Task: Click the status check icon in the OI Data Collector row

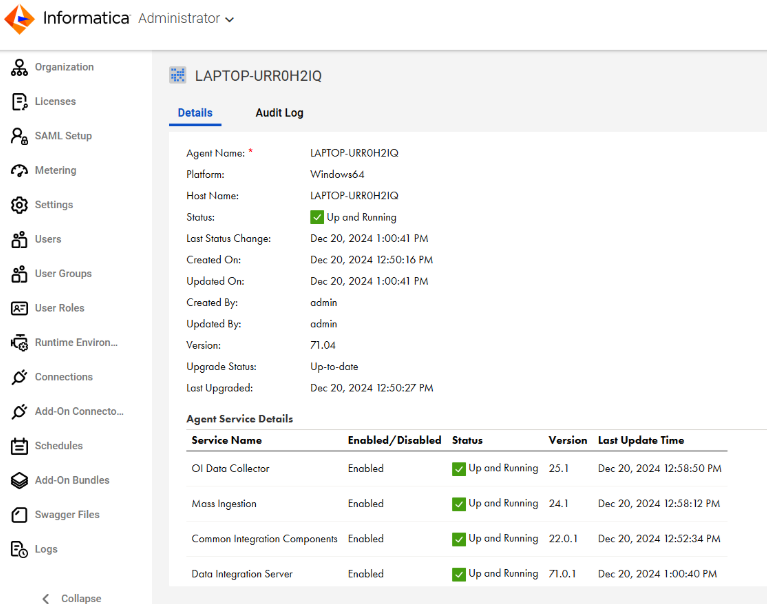Action: click(x=459, y=469)
